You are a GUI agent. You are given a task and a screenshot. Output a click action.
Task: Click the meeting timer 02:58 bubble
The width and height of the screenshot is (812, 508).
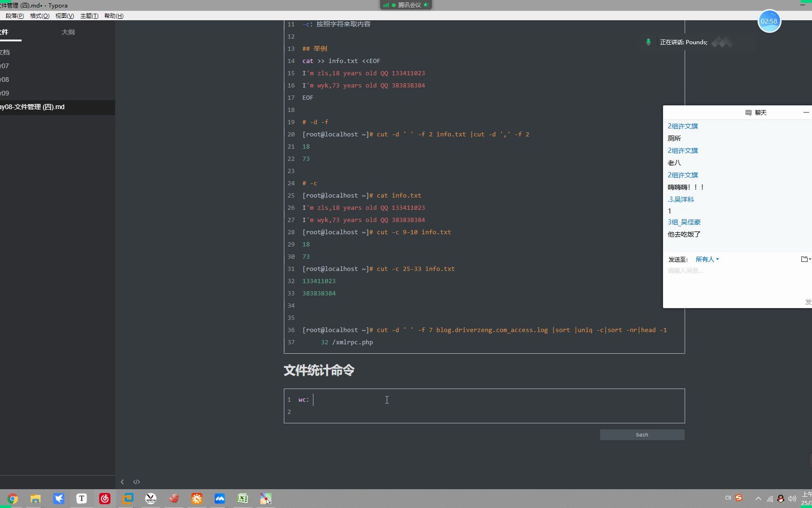[769, 21]
